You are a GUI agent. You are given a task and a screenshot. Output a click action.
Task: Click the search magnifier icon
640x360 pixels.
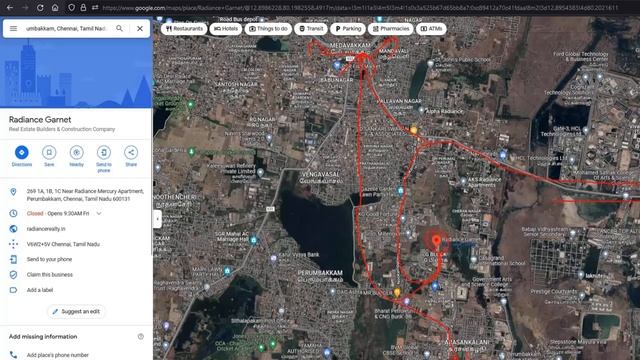(x=119, y=28)
